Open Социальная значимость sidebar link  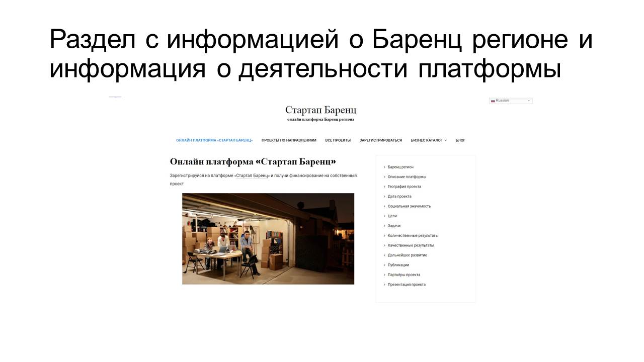409,206
